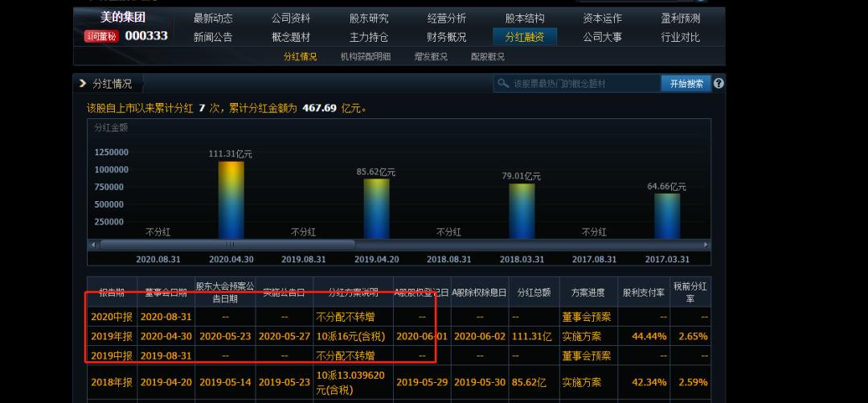Open the 行业对比 menu
This screenshot has width=868, height=403.
point(681,37)
